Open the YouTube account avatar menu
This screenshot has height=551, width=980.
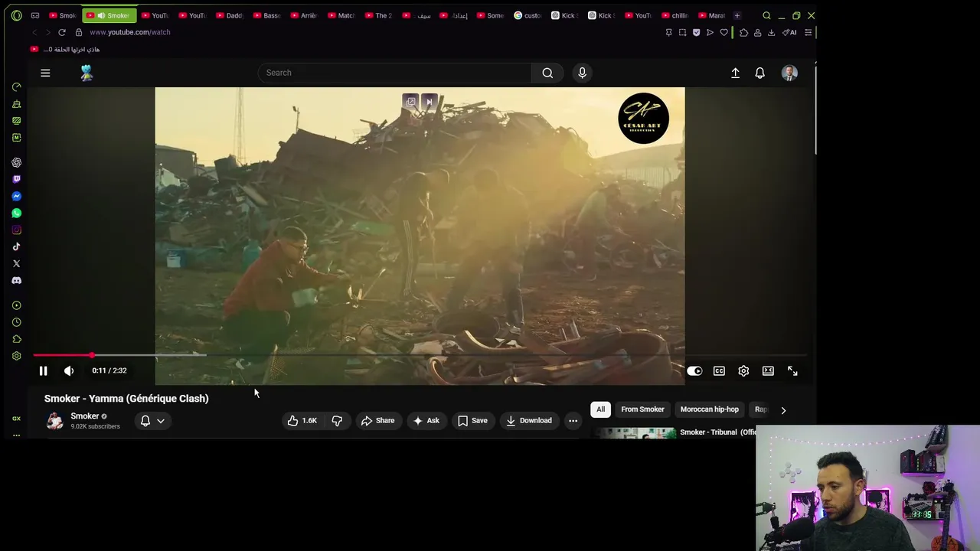click(789, 73)
